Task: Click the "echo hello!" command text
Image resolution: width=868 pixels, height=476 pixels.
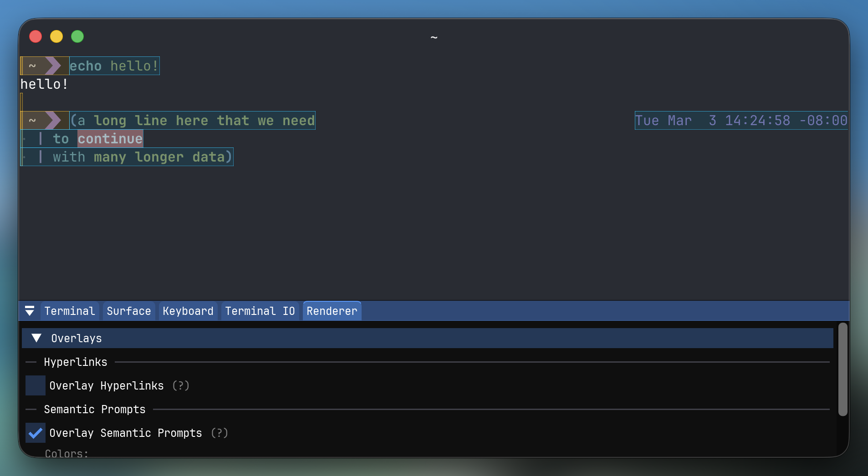Action: pos(114,66)
